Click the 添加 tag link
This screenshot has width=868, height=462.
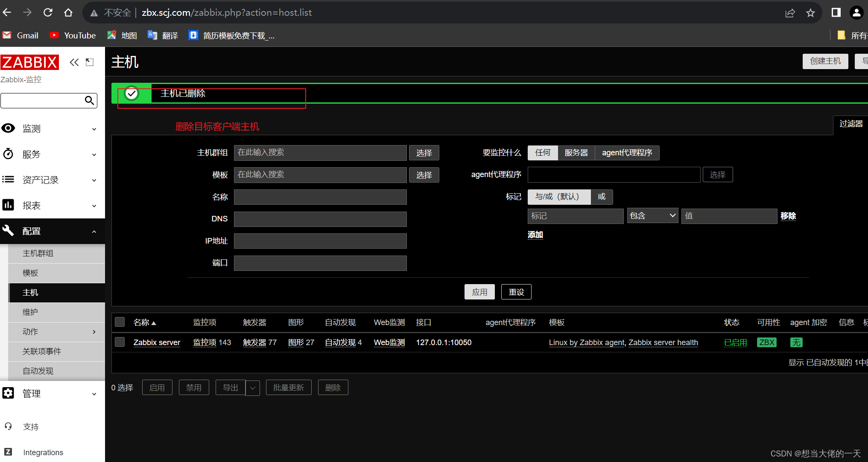pos(535,235)
